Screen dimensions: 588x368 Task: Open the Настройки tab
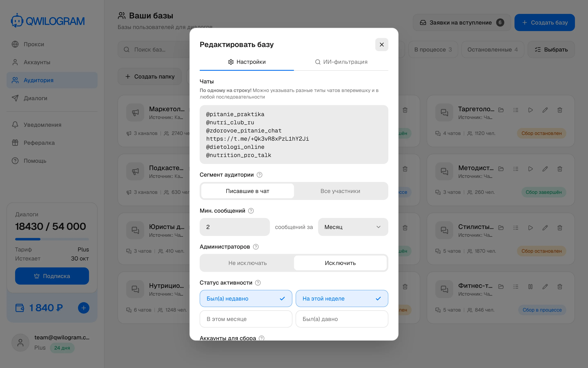coord(247,62)
